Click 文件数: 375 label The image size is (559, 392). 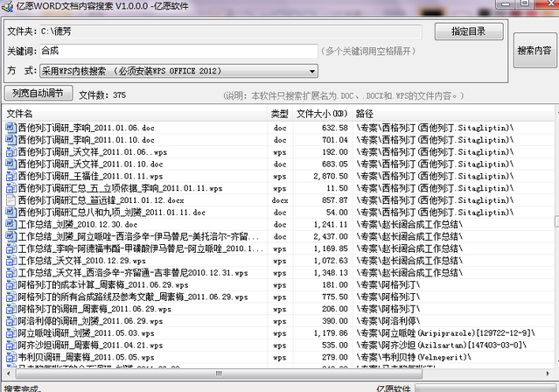click(102, 94)
